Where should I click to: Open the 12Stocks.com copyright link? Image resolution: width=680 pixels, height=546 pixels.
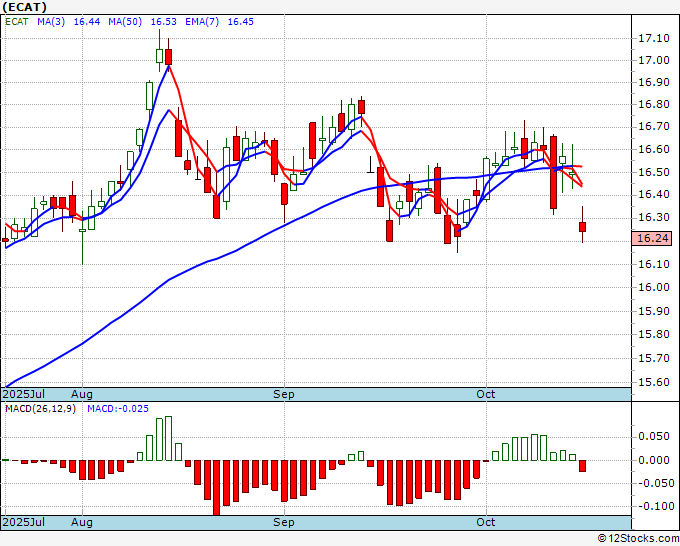coord(638,539)
